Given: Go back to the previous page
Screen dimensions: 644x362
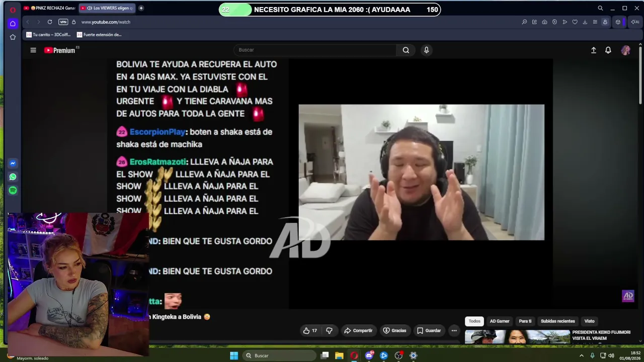Looking at the screenshot, I should tap(28, 22).
